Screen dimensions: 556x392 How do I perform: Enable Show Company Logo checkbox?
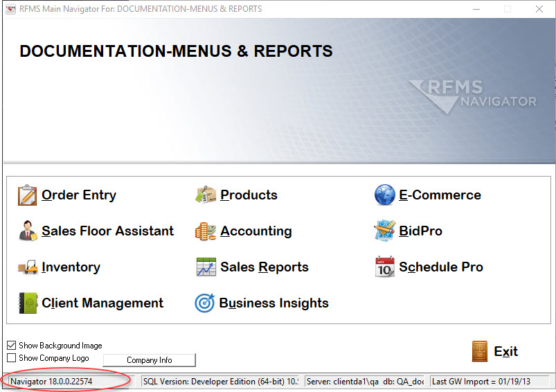pyautogui.click(x=11, y=357)
